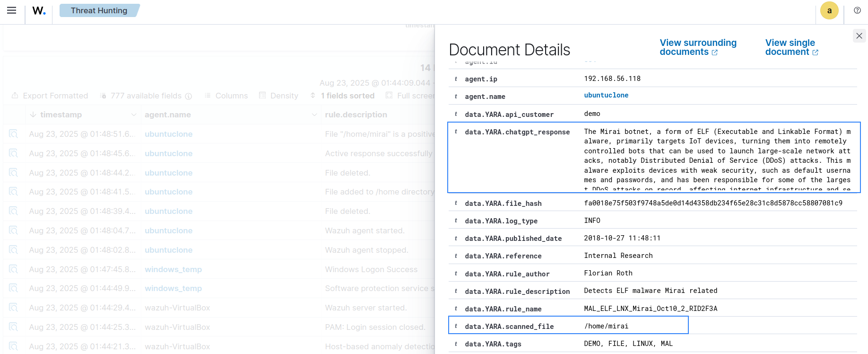Click the user avatar 'a' icon
This screenshot has height=354, width=868.
click(x=829, y=10)
